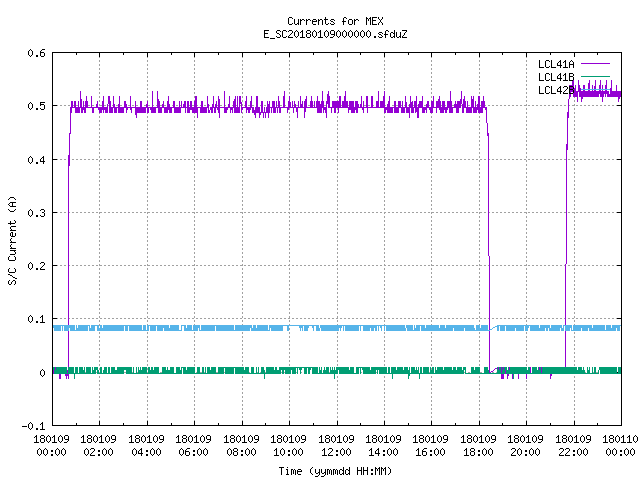Click the 180109 04:00 x-axis tick label
Viewport: 640px width, 480px height.
[x=146, y=446]
